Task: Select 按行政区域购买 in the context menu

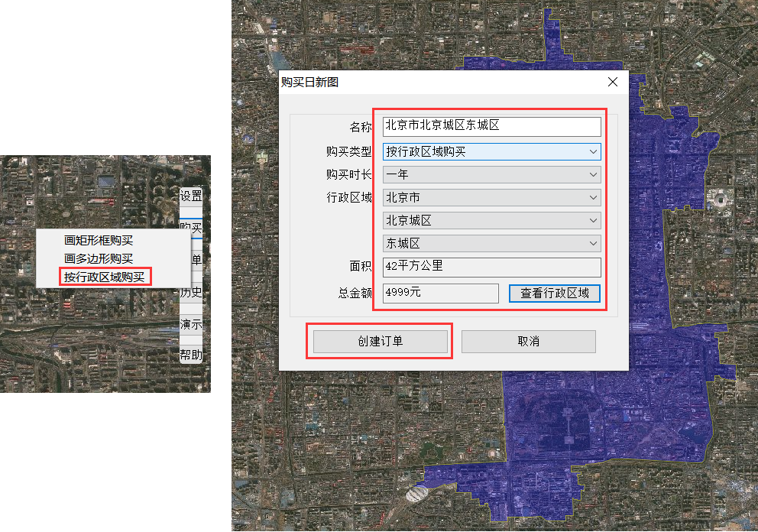Action: point(105,277)
